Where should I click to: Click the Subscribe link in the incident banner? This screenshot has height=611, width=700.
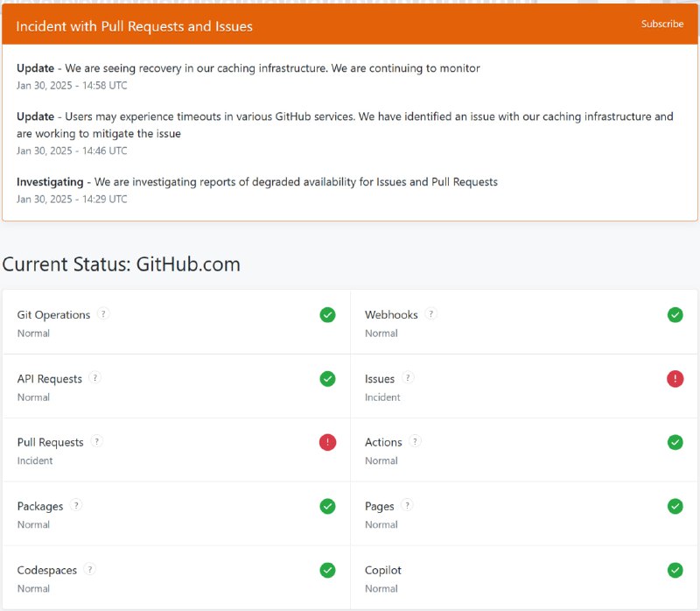[661, 24]
